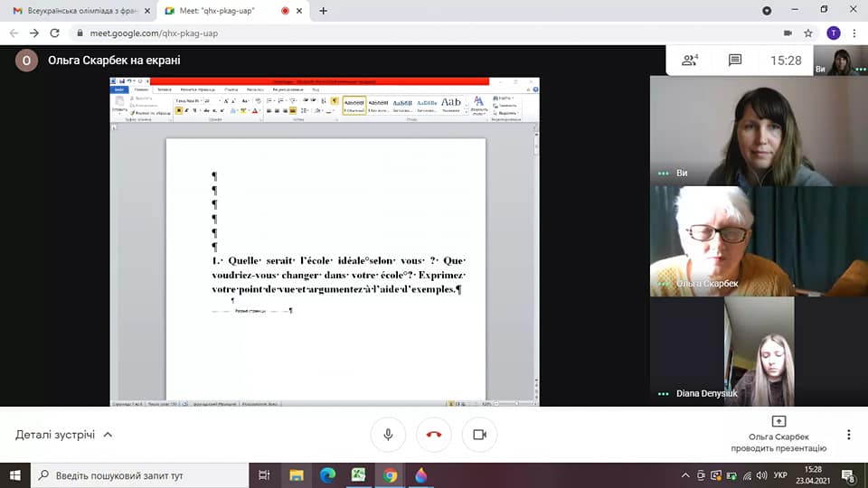Open the Chrome profile avatar

click(833, 33)
